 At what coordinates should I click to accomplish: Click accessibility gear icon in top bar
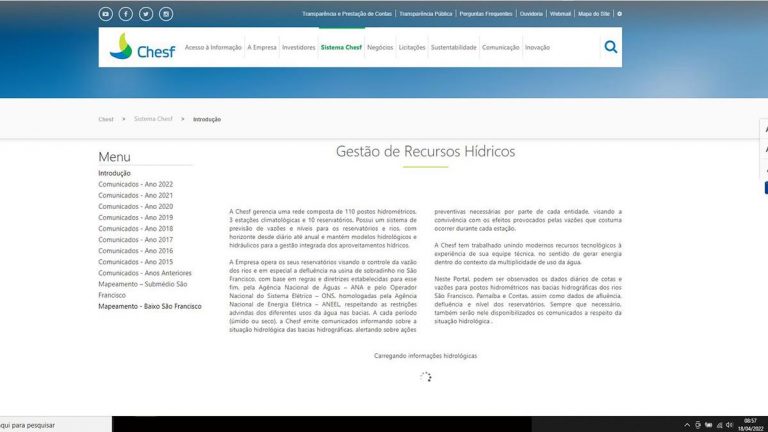(x=620, y=14)
